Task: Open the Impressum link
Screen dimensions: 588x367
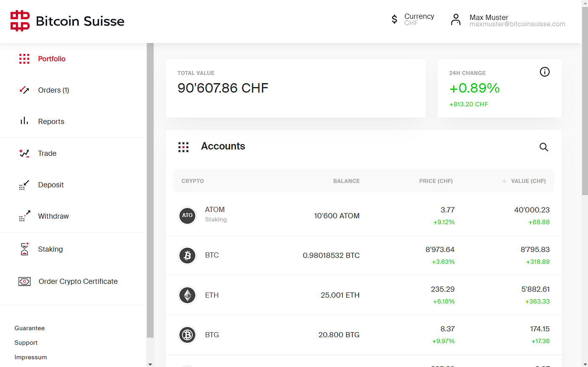Action: (31, 357)
